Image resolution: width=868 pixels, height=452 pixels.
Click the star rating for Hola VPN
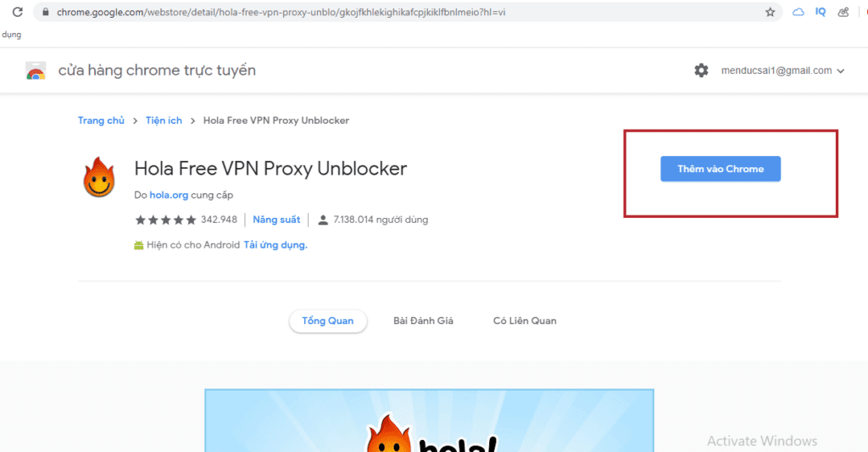click(165, 220)
